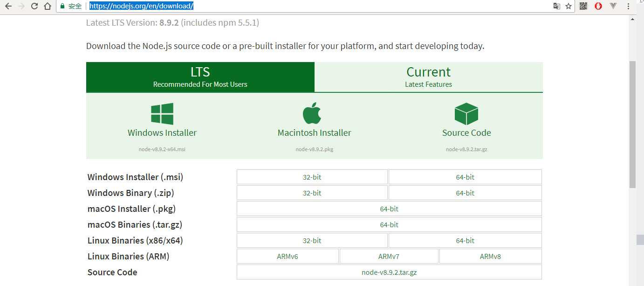
Task: Open the QR code extension icon
Action: [583, 6]
